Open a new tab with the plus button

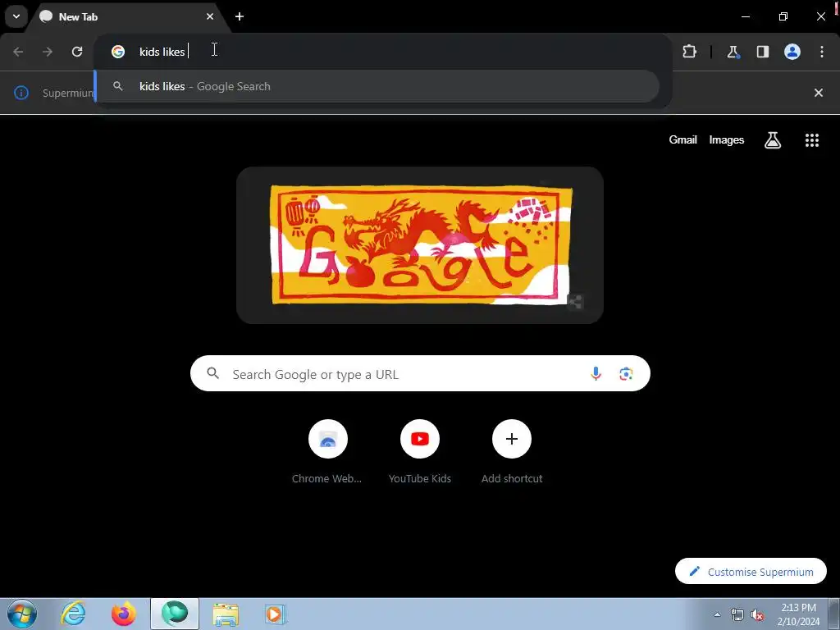coord(240,16)
